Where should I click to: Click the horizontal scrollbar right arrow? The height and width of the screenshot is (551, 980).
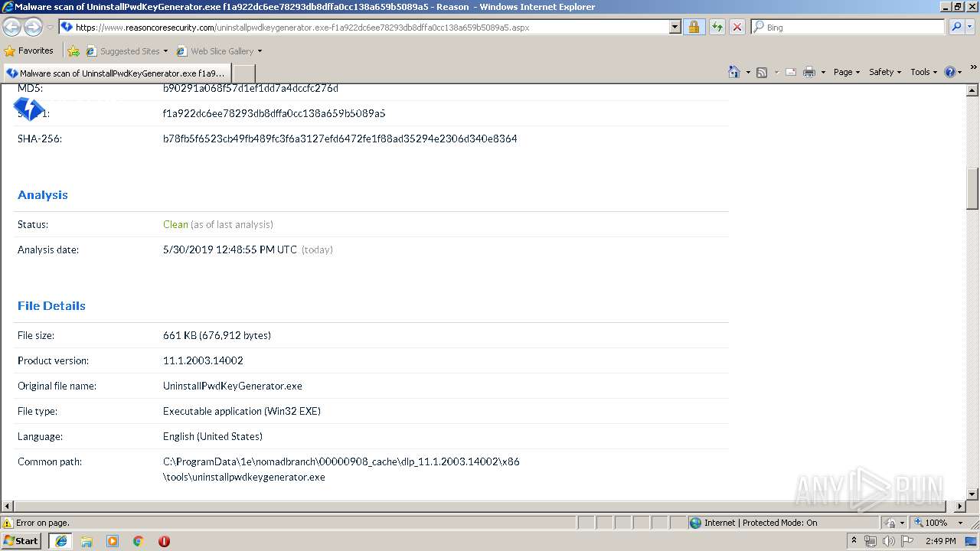960,507
